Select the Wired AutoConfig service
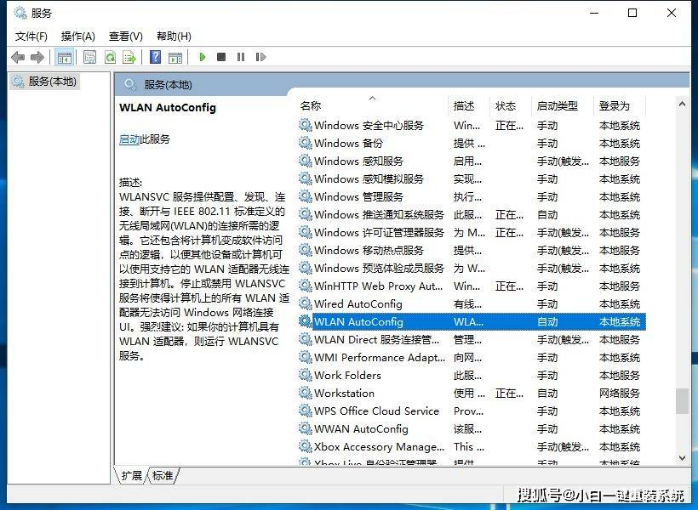Screen dimensions: 698x511 [x=471, y=304]
